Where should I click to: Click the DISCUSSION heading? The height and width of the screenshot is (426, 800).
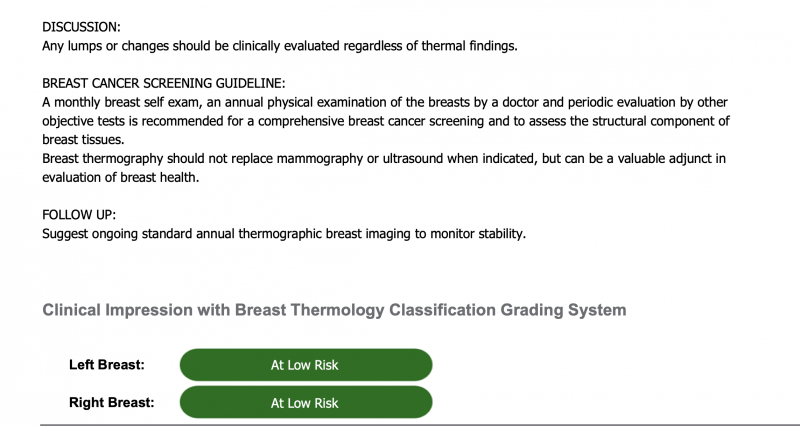(80, 28)
